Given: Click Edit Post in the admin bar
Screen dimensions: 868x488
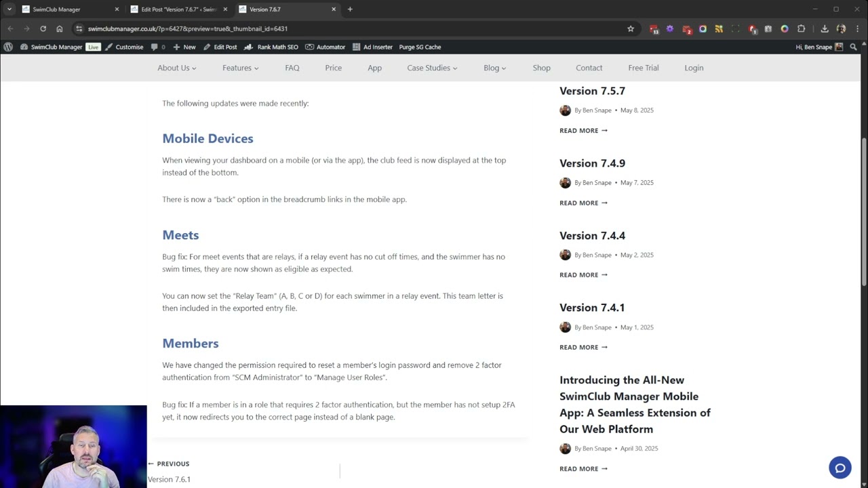Looking at the screenshot, I should coord(220,47).
